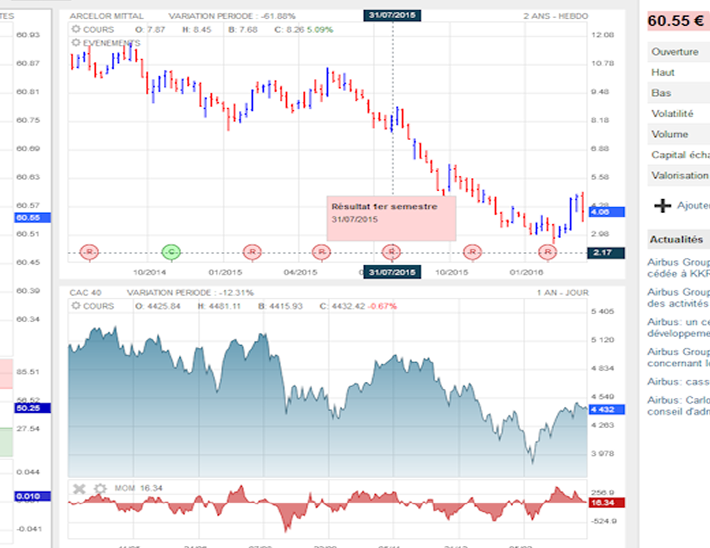This screenshot has height=548, width=710.
Task: Click the dark 2.17 value tag
Action: point(606,253)
